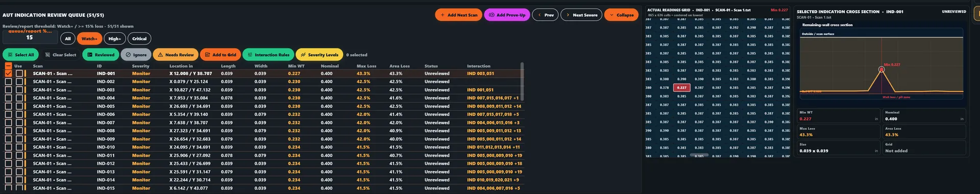
Task: Click interaction link IND 003,051
Action: (480, 74)
